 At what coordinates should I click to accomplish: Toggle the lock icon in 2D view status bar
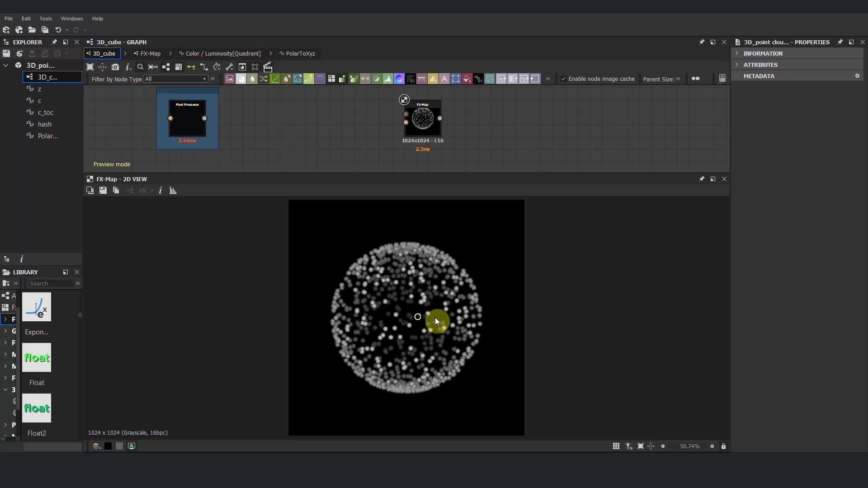[724, 446]
